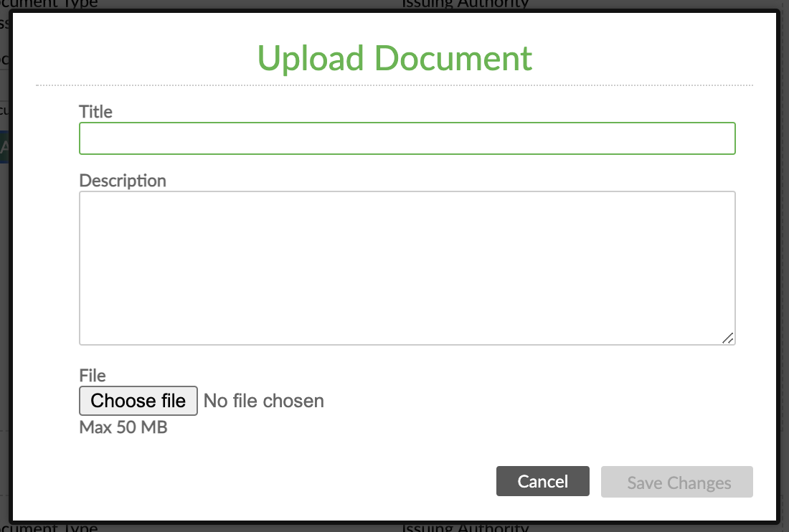Click the "No file chosen" label
The width and height of the screenshot is (789, 532).
[x=263, y=400]
